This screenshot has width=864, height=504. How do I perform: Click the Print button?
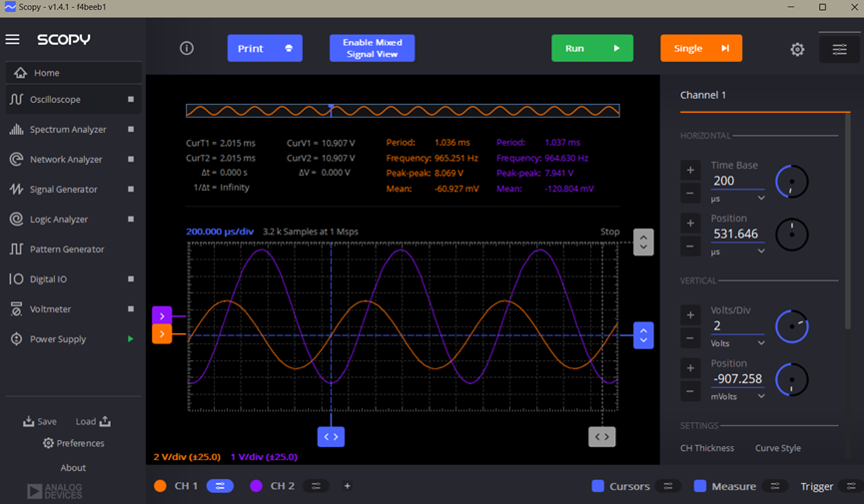pyautogui.click(x=265, y=49)
